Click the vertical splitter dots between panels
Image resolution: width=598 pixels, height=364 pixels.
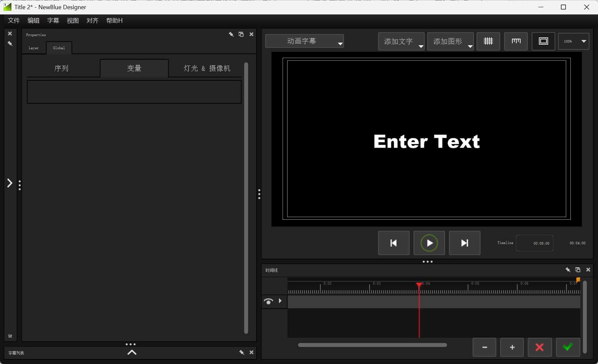click(259, 194)
